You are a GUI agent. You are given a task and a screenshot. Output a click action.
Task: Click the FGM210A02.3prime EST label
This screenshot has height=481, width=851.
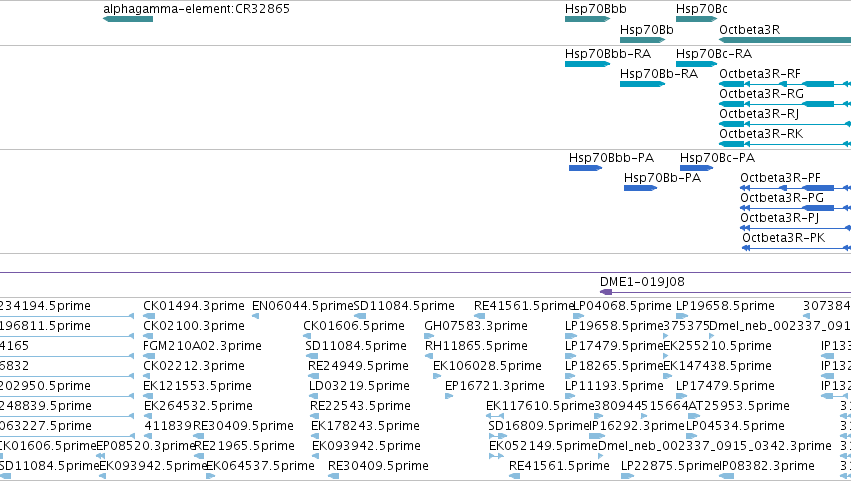202,346
